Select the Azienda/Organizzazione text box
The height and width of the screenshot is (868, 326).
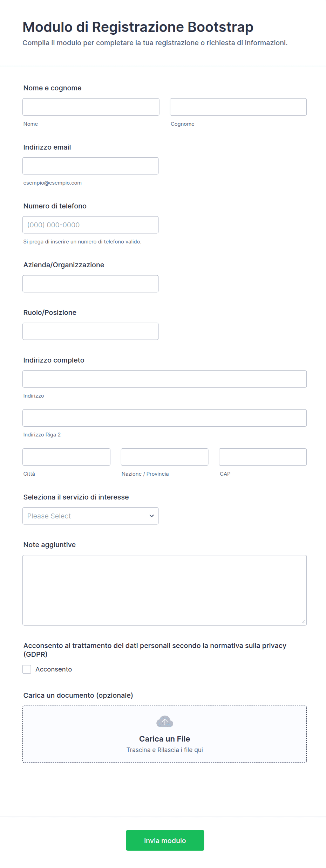[90, 283]
